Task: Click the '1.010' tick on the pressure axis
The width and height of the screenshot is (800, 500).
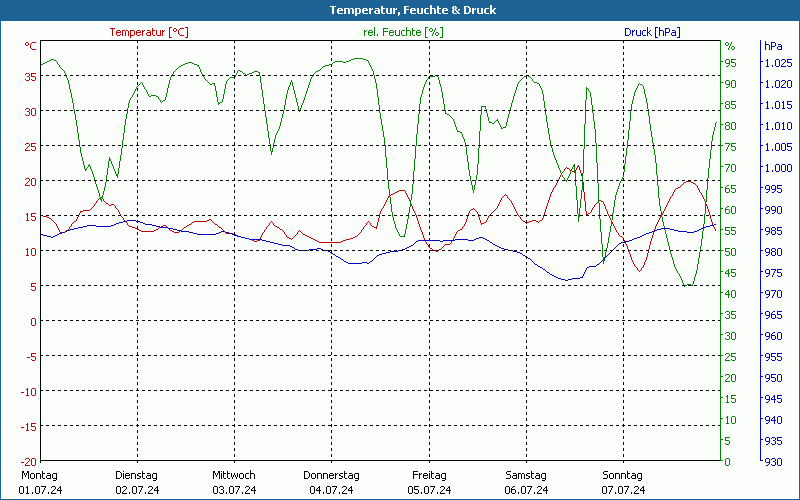Action: [x=778, y=126]
